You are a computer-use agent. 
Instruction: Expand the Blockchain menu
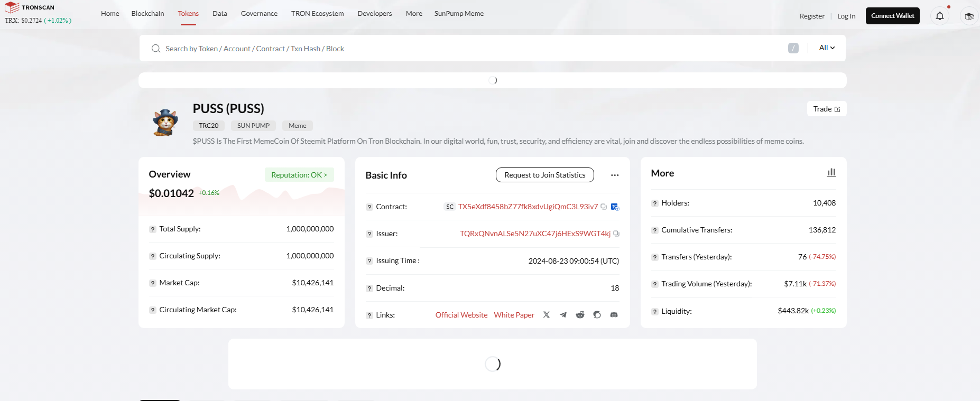(148, 13)
